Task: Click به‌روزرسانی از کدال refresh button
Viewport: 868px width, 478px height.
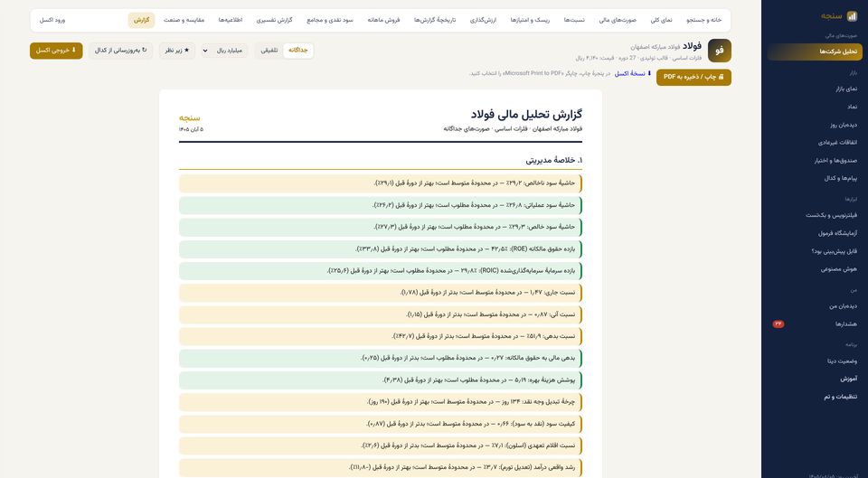Action: pyautogui.click(x=120, y=51)
